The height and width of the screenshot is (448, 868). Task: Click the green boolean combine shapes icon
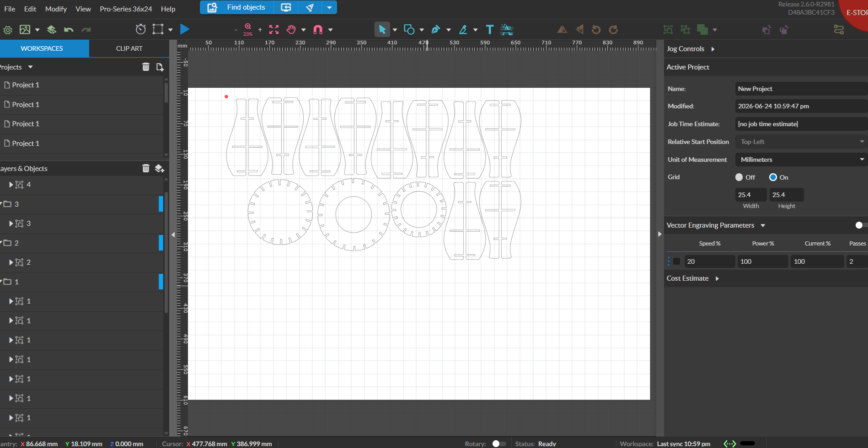click(702, 30)
